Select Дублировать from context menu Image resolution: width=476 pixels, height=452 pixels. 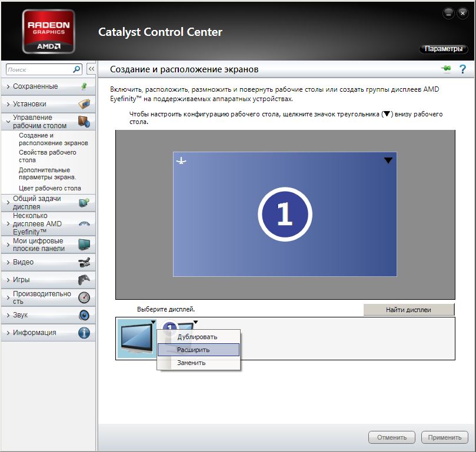(197, 337)
